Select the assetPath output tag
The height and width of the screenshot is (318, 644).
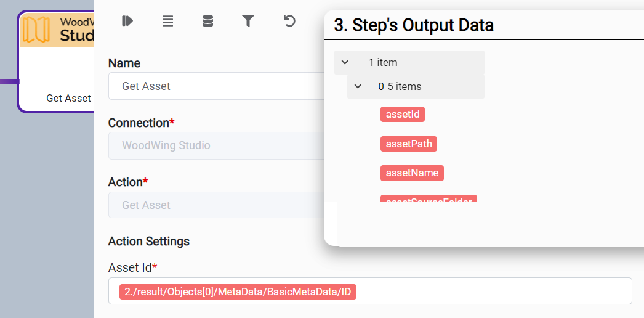point(409,144)
